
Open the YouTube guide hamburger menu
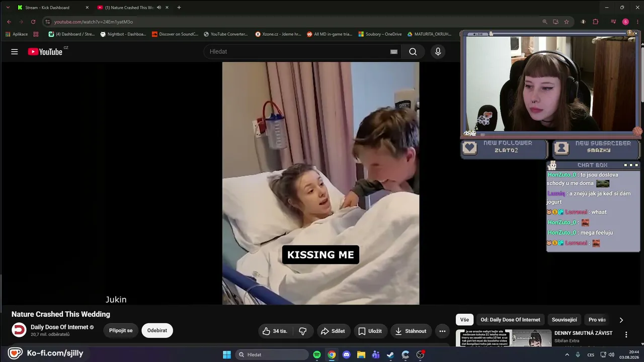pos(15,52)
